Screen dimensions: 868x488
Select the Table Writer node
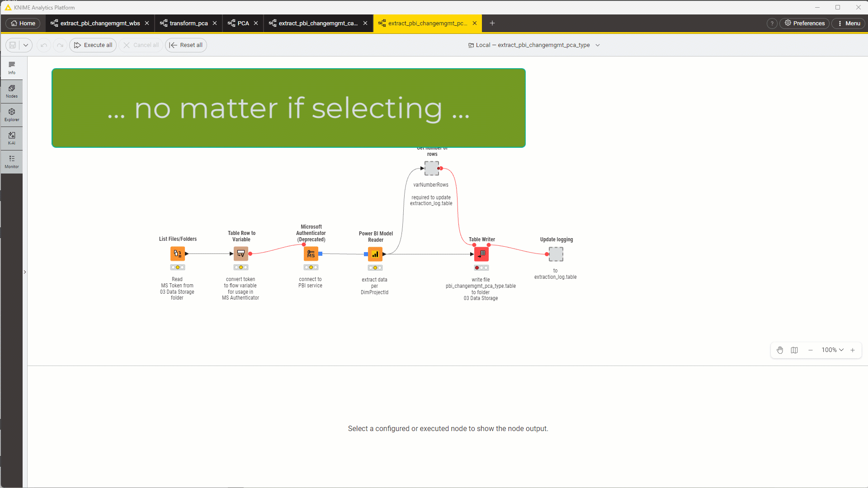click(x=481, y=254)
